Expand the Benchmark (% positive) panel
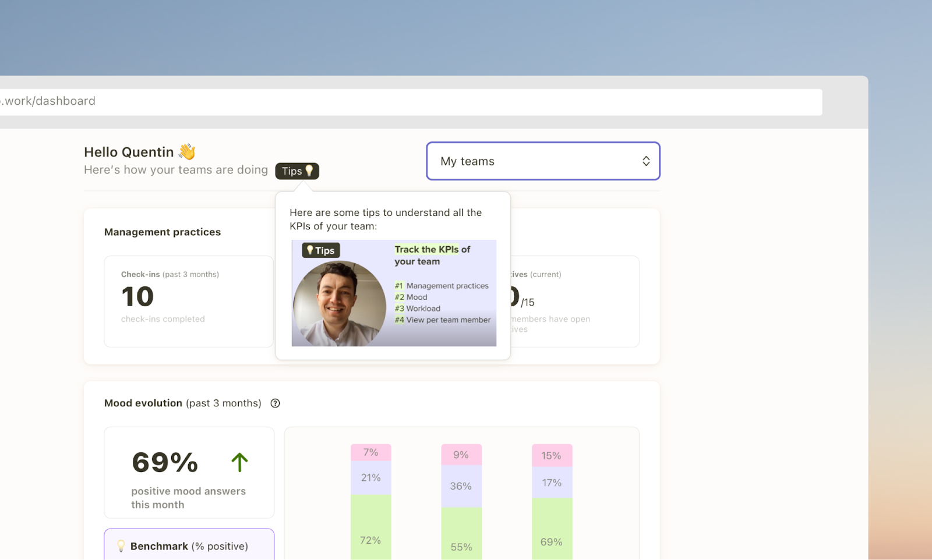 point(189,546)
